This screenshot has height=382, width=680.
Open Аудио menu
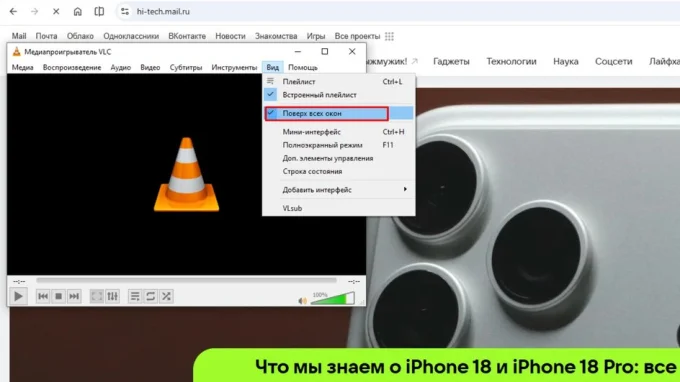[121, 68]
